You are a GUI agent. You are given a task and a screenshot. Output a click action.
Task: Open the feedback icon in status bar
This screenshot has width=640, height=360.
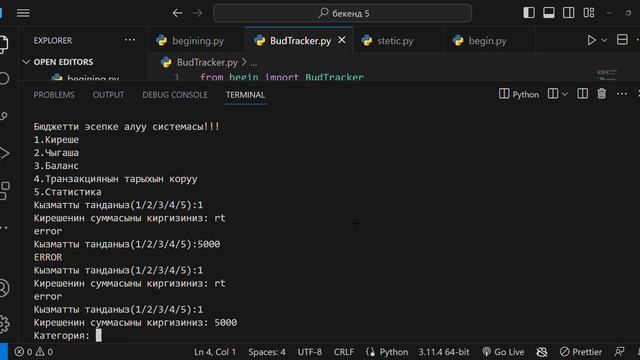[x=619, y=351]
